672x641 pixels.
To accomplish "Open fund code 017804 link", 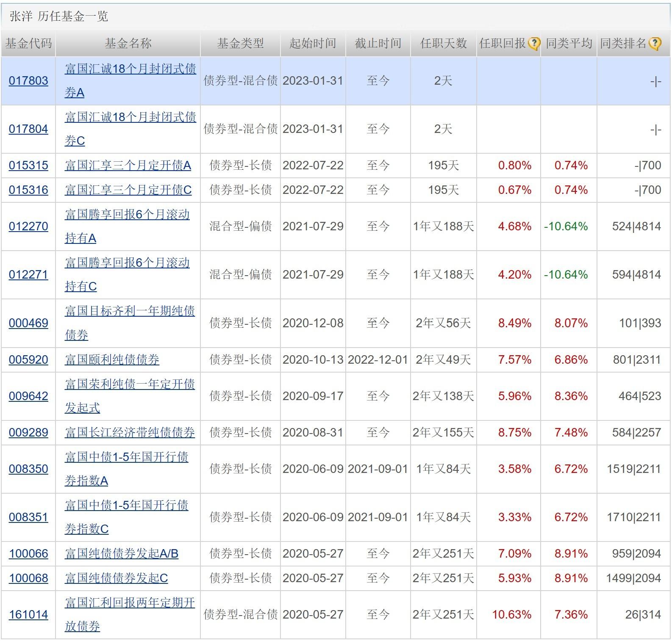I will tap(28, 129).
